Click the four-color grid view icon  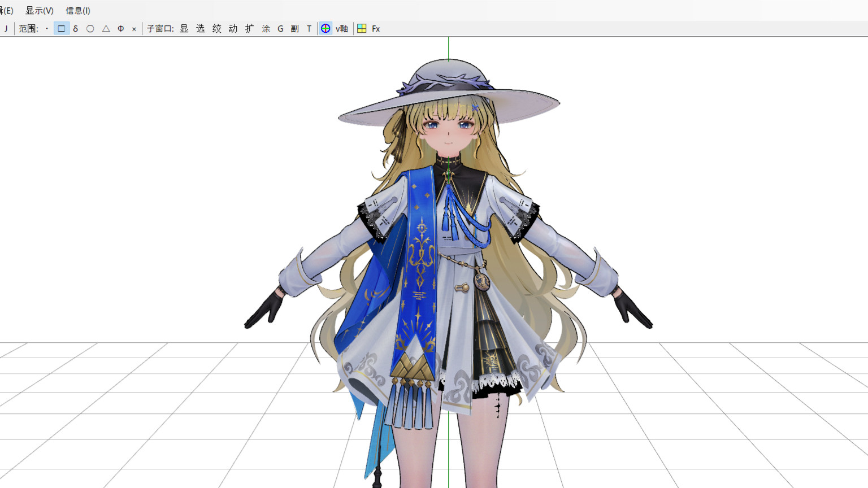(x=362, y=29)
